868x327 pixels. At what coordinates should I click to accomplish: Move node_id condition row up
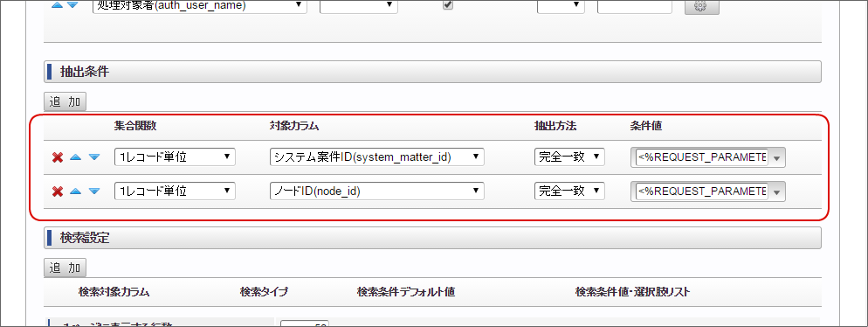point(76,191)
